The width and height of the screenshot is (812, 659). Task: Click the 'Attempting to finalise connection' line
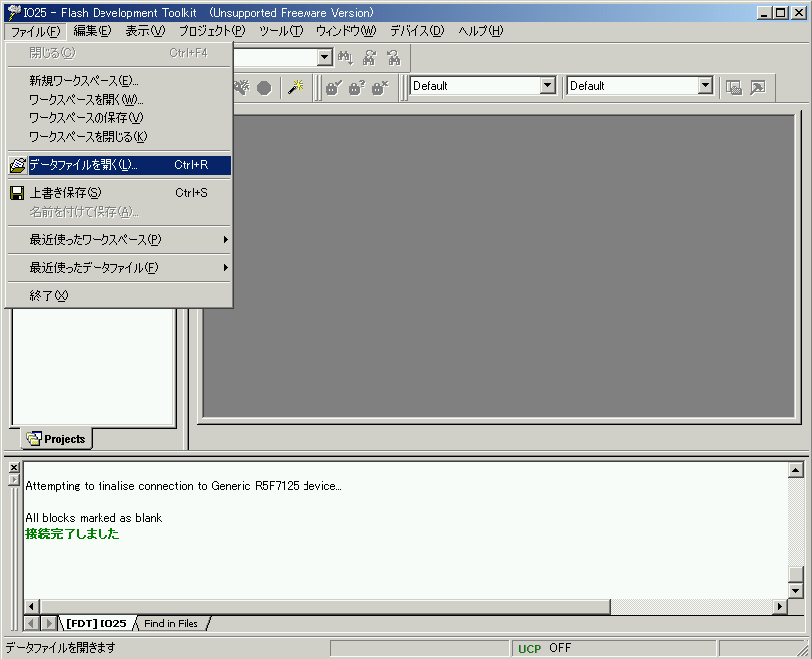(183, 486)
